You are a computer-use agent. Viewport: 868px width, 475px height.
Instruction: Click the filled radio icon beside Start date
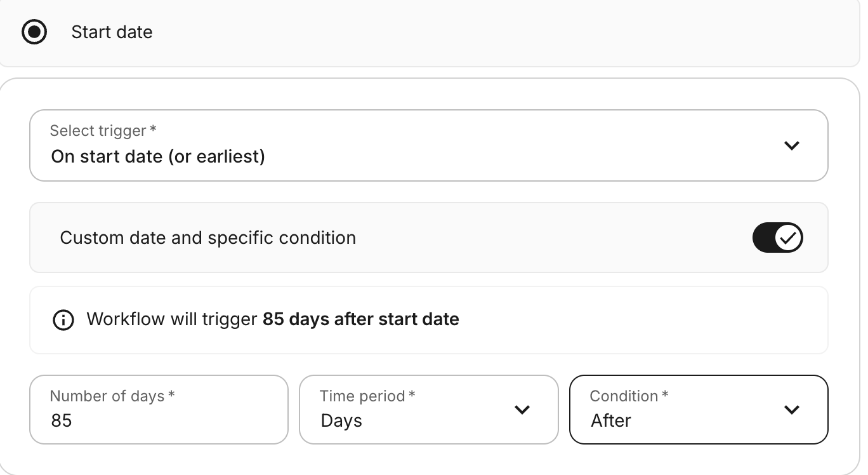tap(34, 32)
